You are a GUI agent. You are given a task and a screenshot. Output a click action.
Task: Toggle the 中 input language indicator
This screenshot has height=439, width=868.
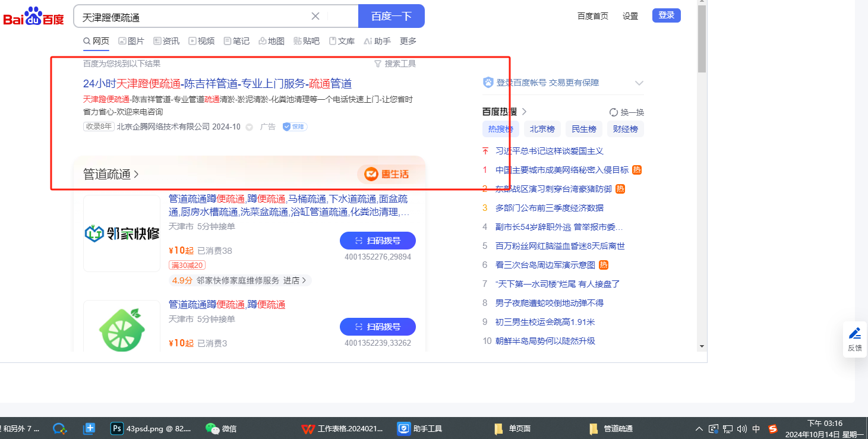pos(756,428)
